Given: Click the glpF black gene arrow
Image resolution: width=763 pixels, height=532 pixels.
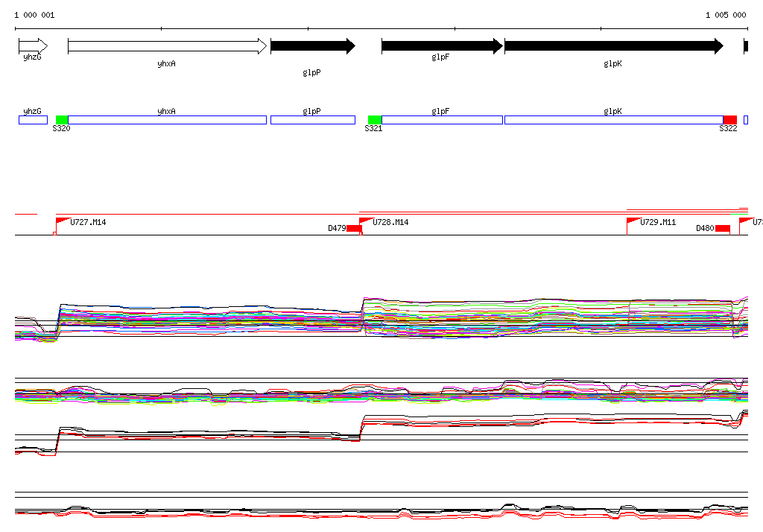Looking at the screenshot, I should pyautogui.click(x=442, y=46).
